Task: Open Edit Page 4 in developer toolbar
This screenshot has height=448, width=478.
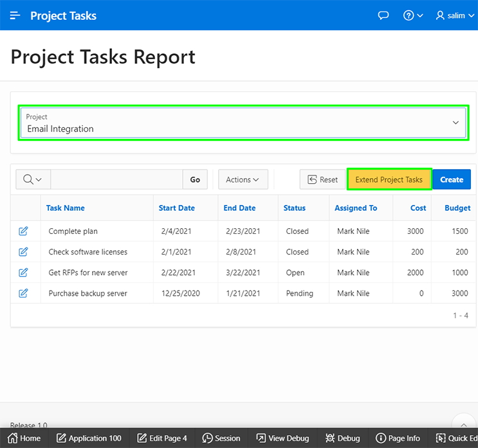Action: pos(157,438)
